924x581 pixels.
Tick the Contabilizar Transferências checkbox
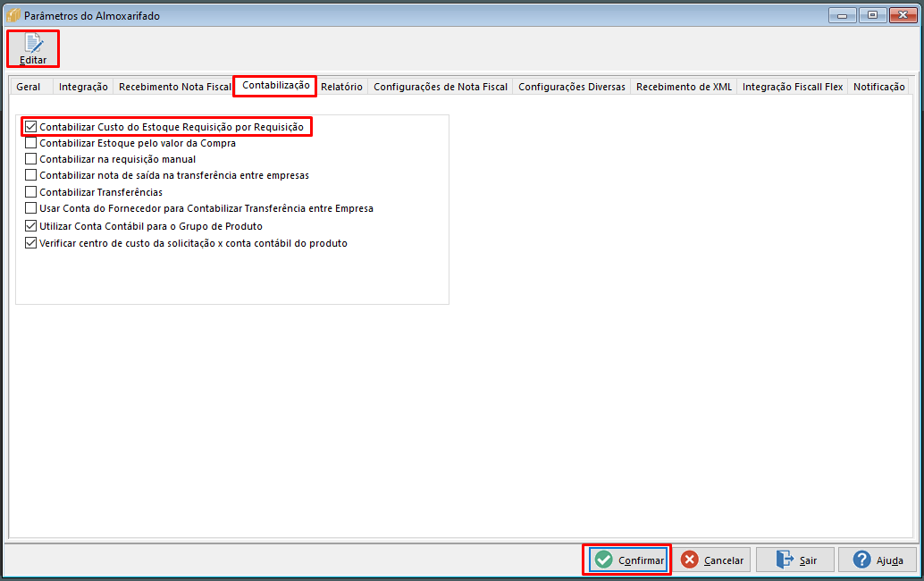30,191
